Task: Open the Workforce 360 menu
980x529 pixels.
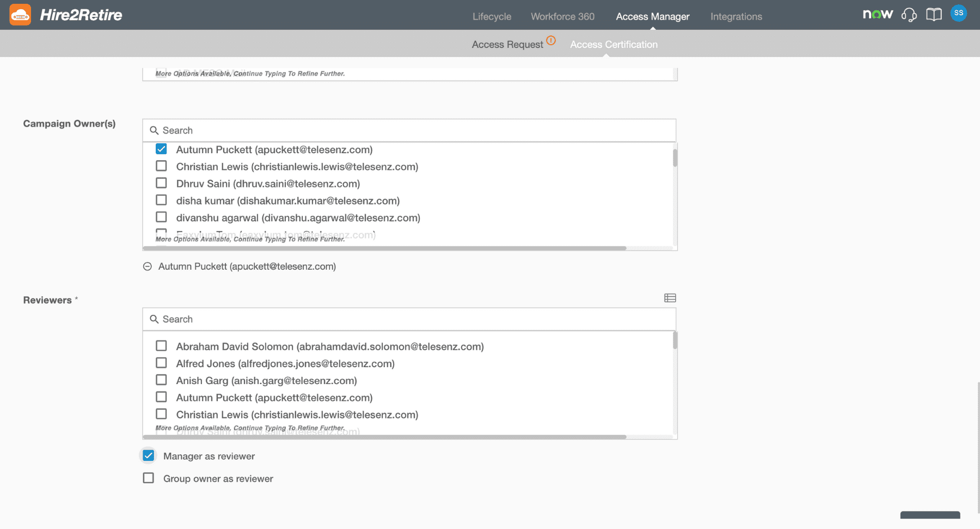Action: coord(562,16)
